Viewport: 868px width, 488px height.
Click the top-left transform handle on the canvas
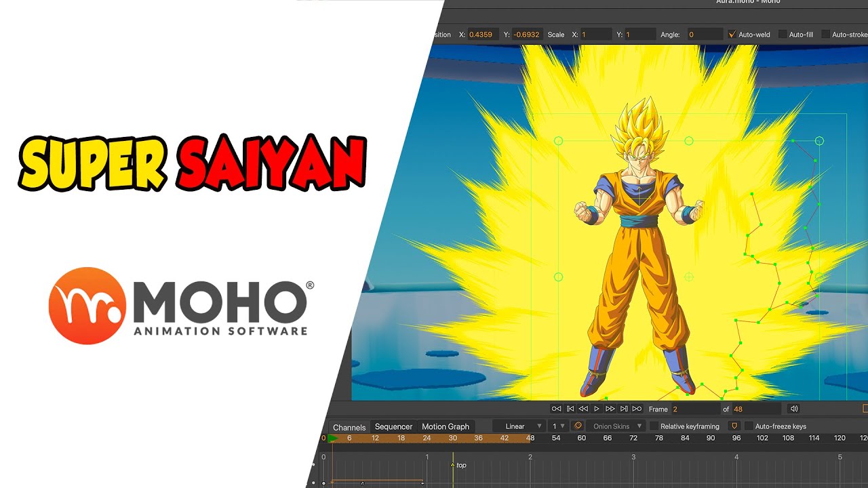point(559,141)
